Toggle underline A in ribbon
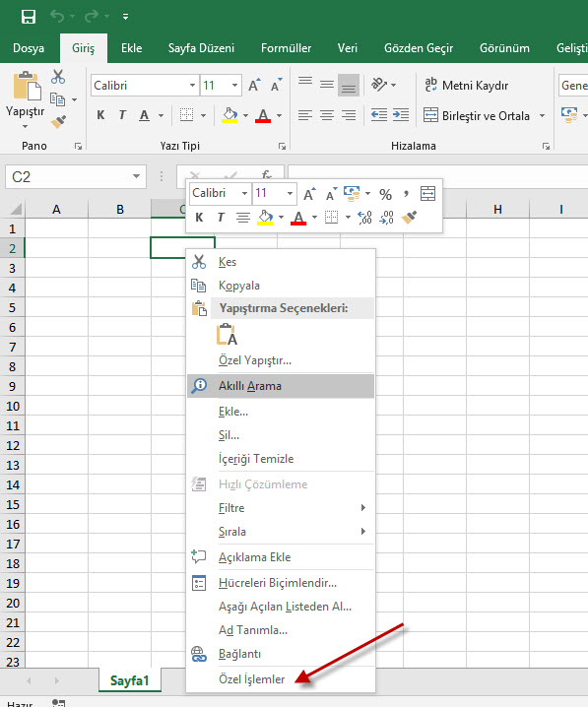The image size is (588, 707). coord(145,115)
